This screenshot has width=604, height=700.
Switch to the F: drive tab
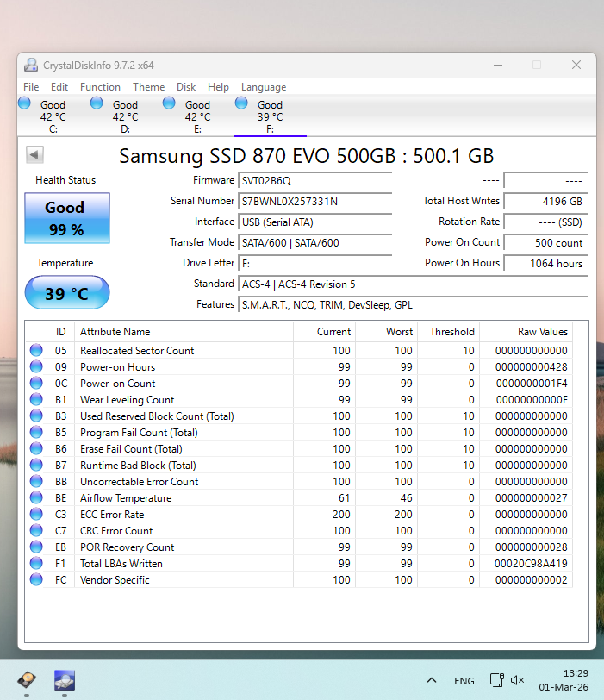pyautogui.click(x=270, y=117)
